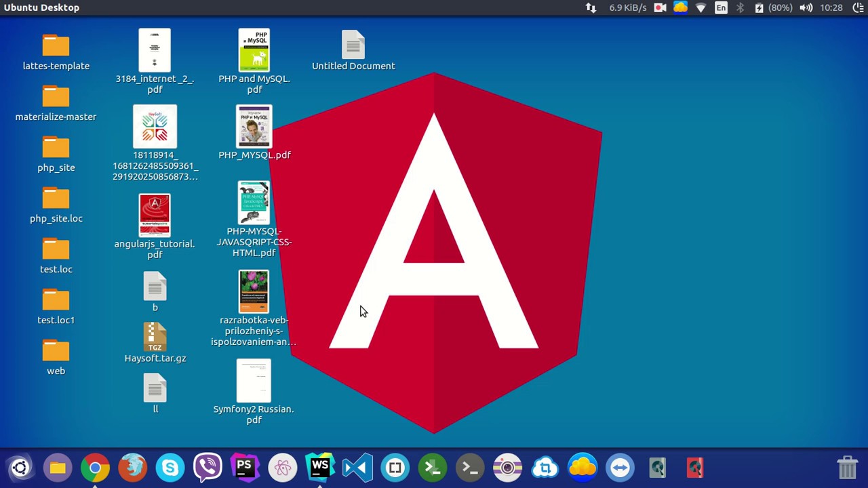
Task: Open the battery indicator showing 80%
Action: [773, 7]
